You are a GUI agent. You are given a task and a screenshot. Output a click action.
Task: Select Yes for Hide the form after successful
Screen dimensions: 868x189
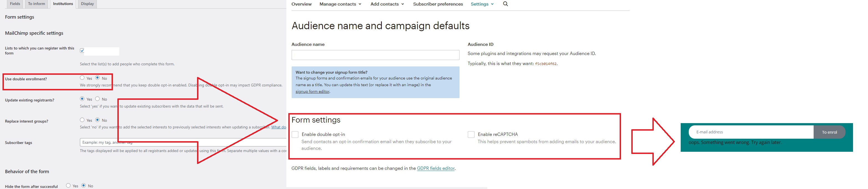click(x=68, y=185)
